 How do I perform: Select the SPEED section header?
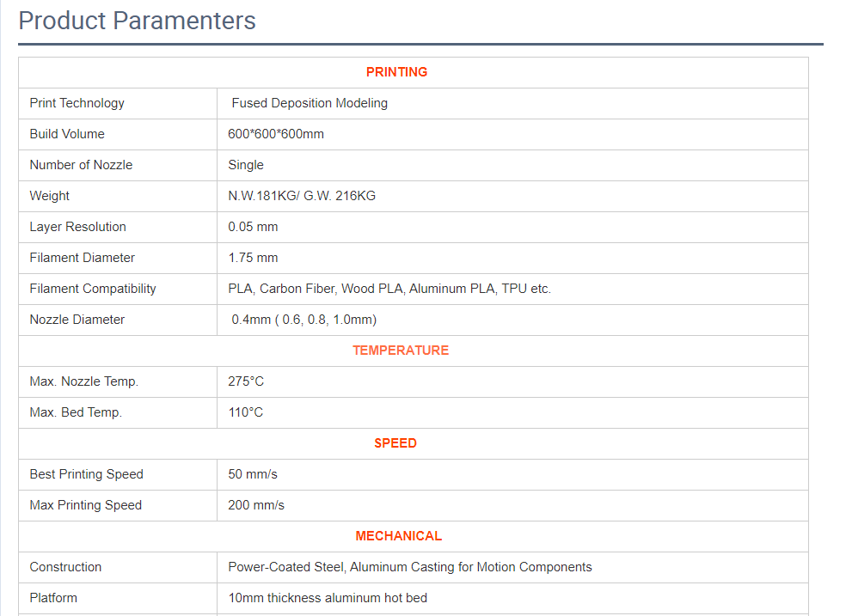coord(395,443)
